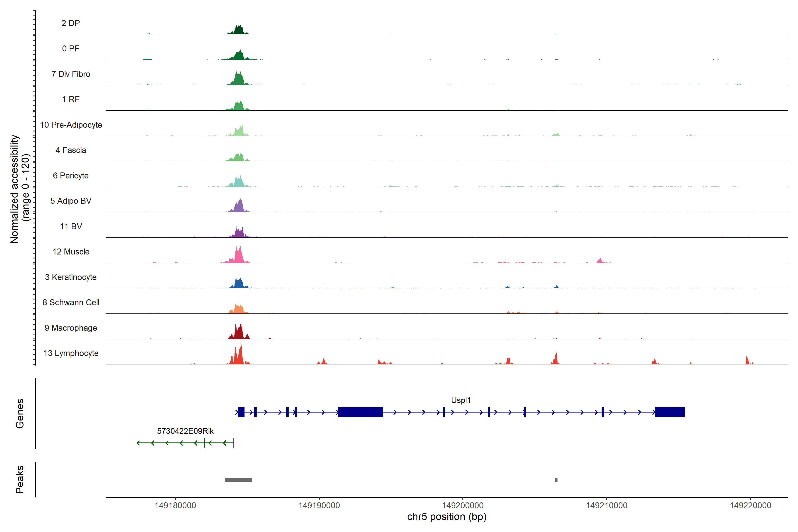The height and width of the screenshot is (532, 798).
Task: Click the 149180000 axis tick label
Action: pos(175,506)
